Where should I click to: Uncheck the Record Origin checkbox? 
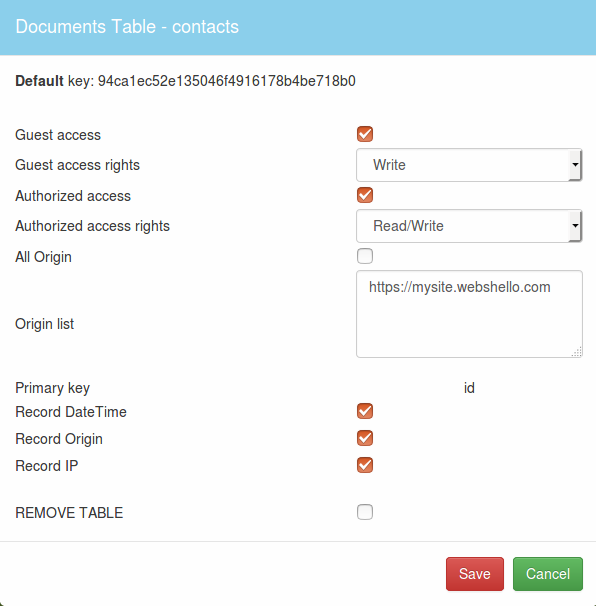point(365,438)
